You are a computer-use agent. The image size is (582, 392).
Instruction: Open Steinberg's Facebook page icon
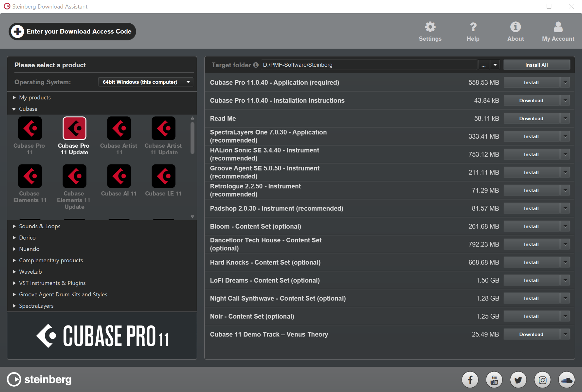(470, 380)
